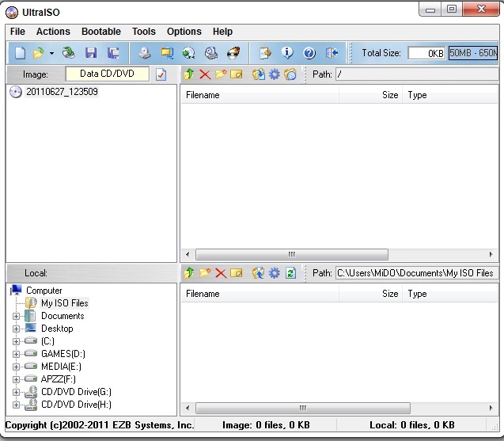
Task: Open the Help menu
Action: (x=222, y=32)
